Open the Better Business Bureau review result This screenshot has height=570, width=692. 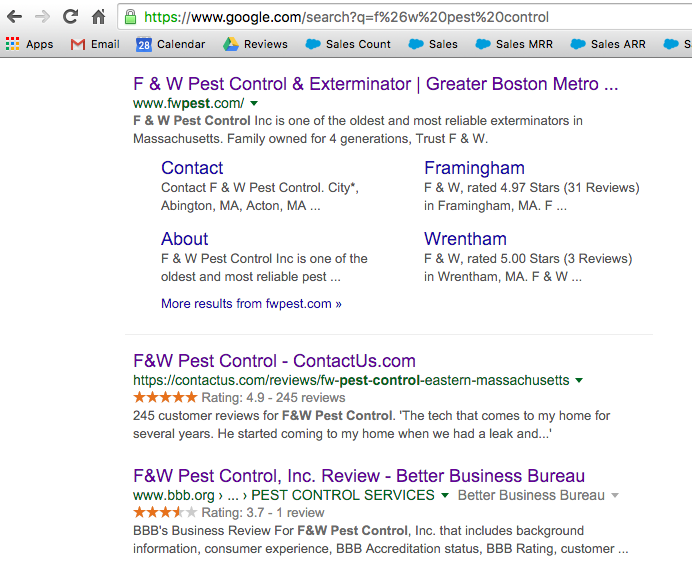pos(359,476)
